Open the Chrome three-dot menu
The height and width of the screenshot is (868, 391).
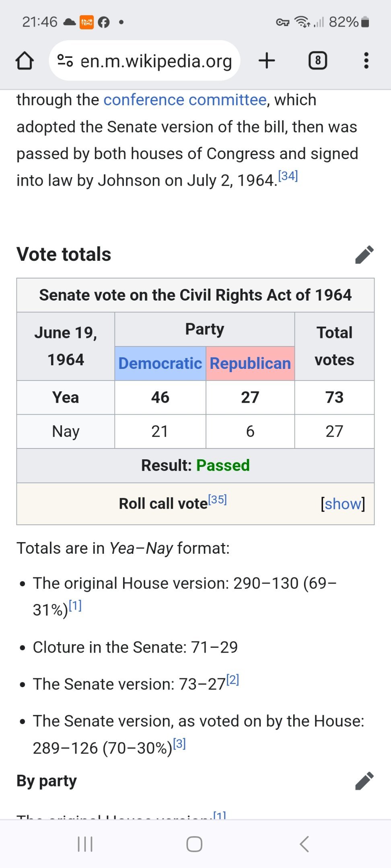coord(366,61)
